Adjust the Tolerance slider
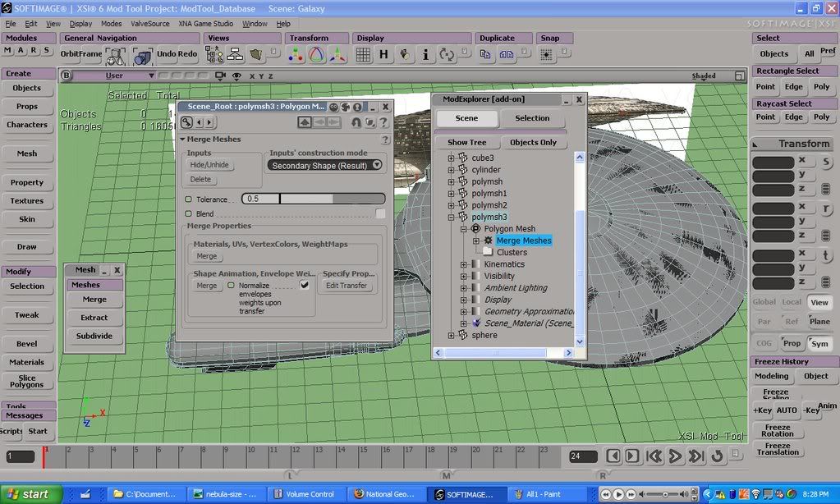The height and width of the screenshot is (504, 840). click(314, 199)
